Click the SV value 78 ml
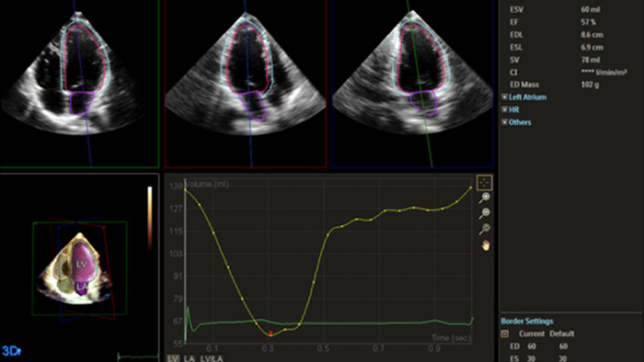Screen dimensions: 644x362 point(591,60)
